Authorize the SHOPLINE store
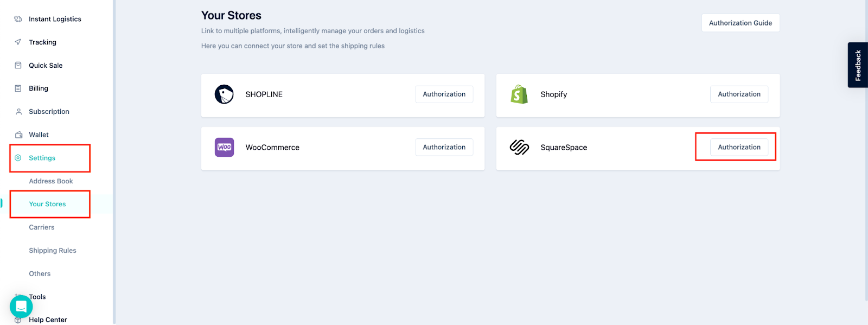The height and width of the screenshot is (325, 868). (444, 94)
